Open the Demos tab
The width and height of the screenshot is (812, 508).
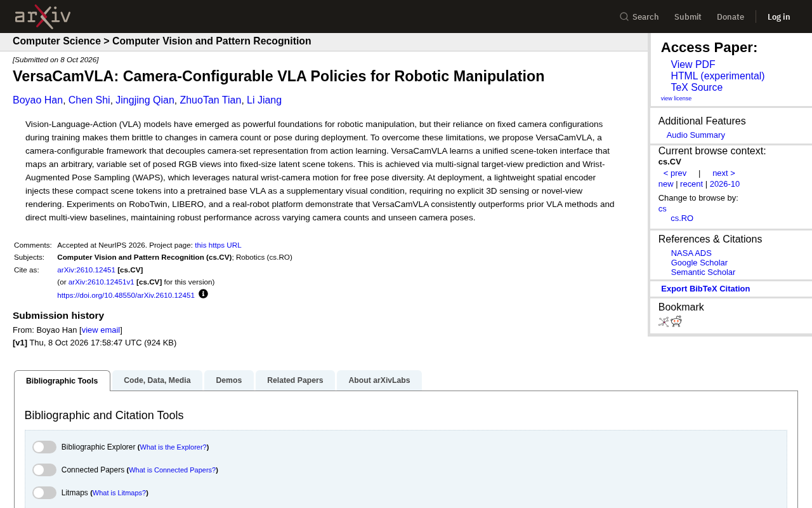(x=229, y=380)
